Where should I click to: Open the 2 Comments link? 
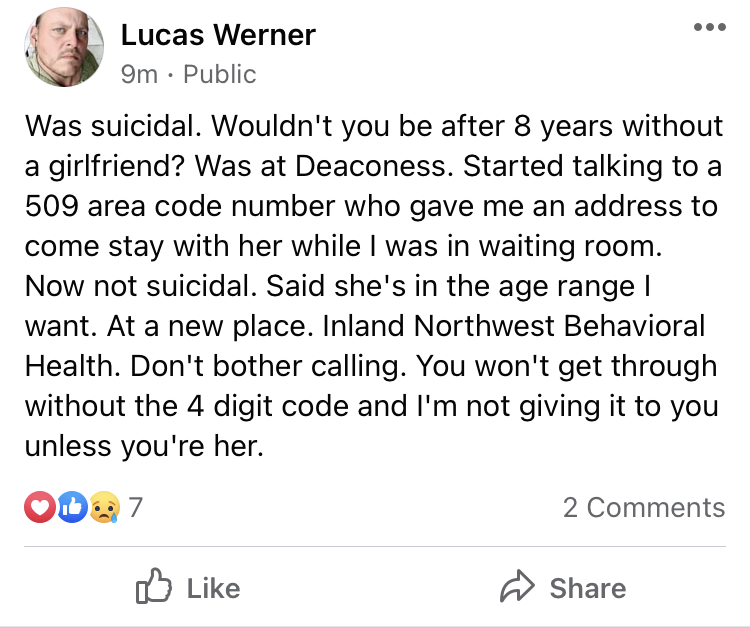point(644,507)
